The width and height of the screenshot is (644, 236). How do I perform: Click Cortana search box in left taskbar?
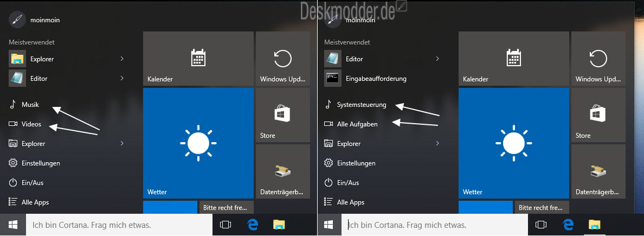pos(119,225)
